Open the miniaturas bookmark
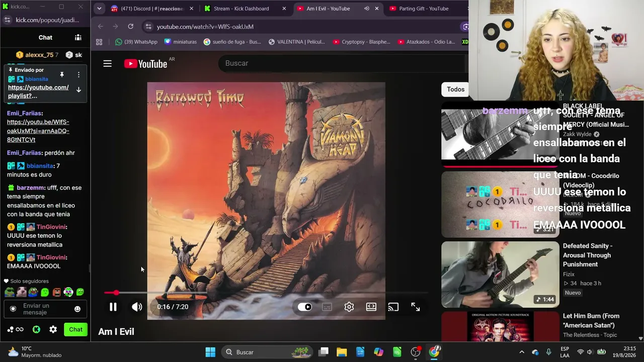644x362 pixels. coord(181,42)
